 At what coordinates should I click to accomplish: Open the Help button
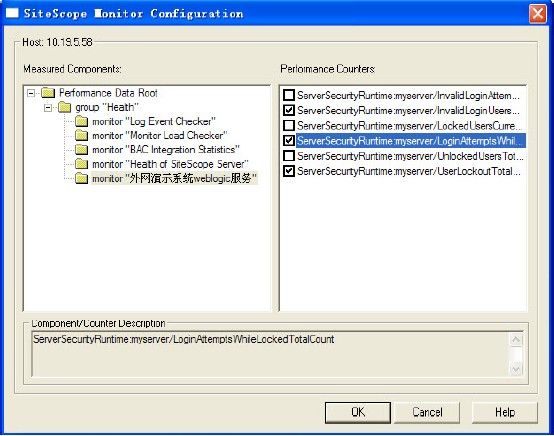pos(505,412)
